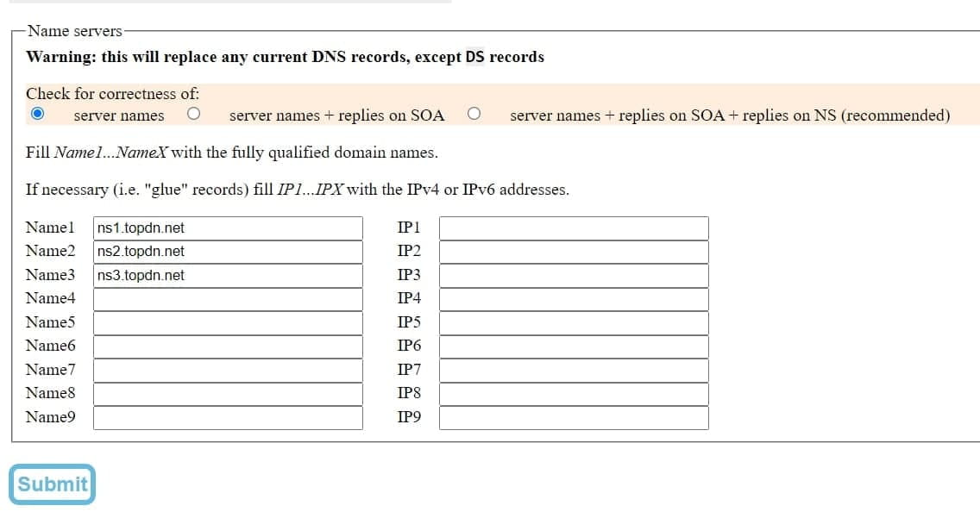Click the empty Name5 input field
This screenshot has height=518, width=980.
click(x=228, y=323)
